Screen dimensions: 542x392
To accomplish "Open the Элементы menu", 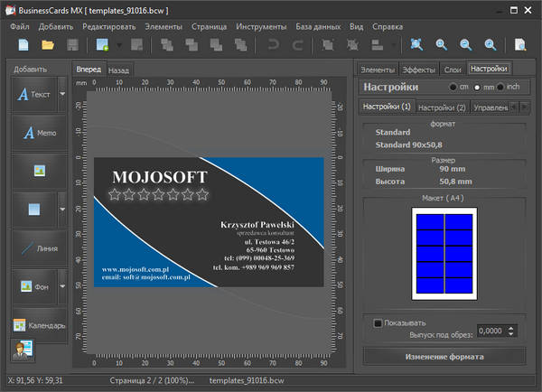I will click(164, 26).
